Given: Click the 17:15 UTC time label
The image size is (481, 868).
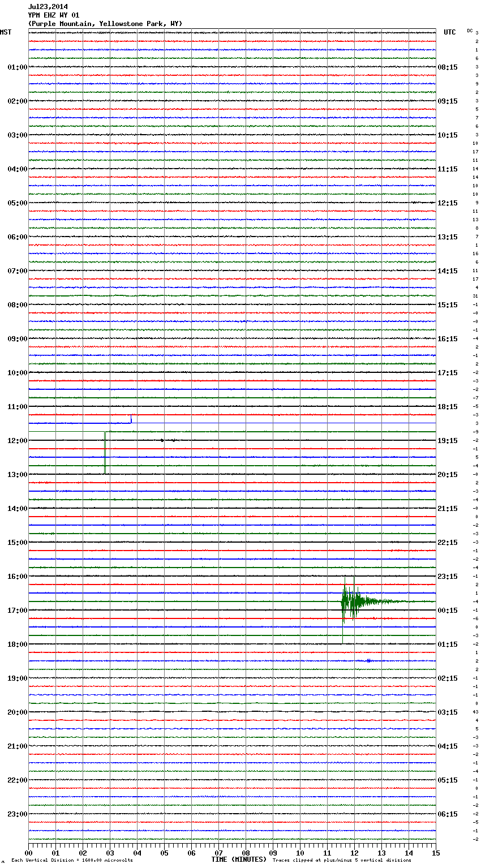Looking at the screenshot, I should [x=448, y=373].
